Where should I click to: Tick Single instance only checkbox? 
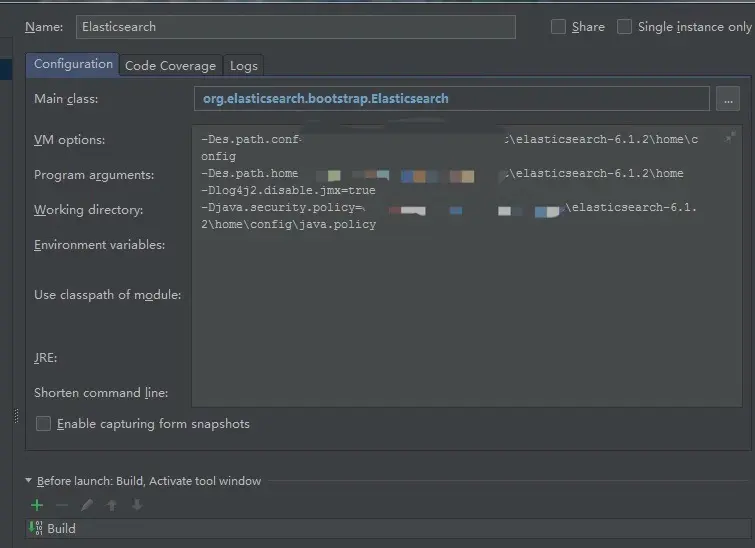coord(624,27)
